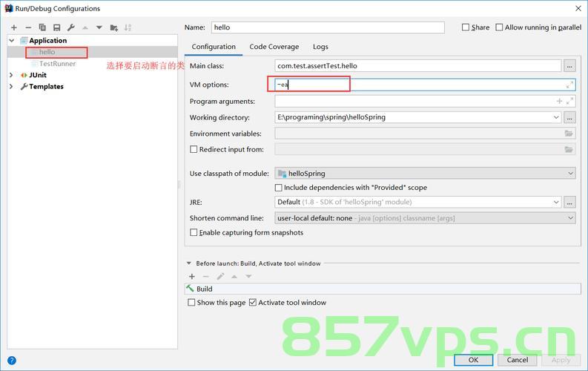Remove the Before launch task
The height and width of the screenshot is (371, 588).
click(206, 277)
